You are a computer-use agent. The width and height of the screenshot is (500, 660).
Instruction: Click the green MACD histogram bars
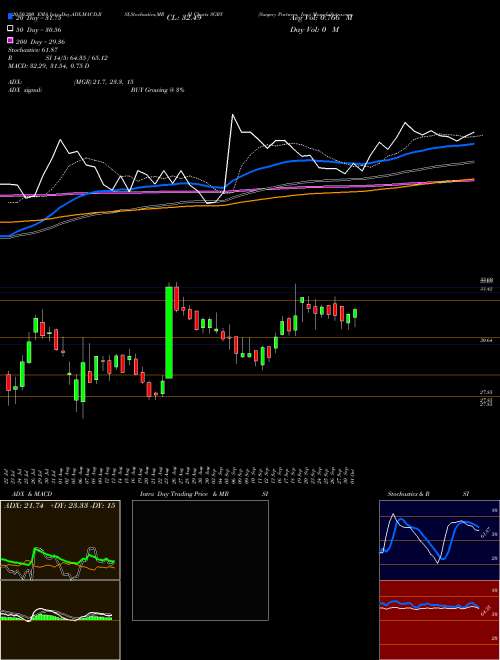[x=56, y=617]
